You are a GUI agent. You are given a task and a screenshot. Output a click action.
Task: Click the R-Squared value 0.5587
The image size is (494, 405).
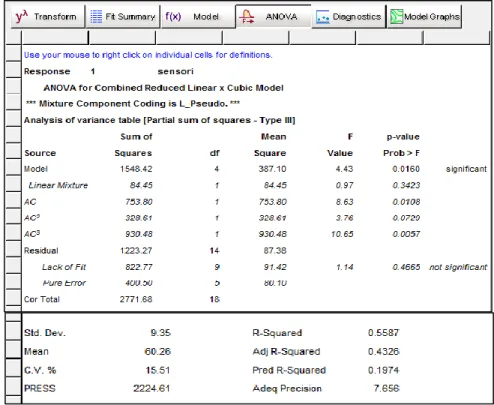pos(383,333)
